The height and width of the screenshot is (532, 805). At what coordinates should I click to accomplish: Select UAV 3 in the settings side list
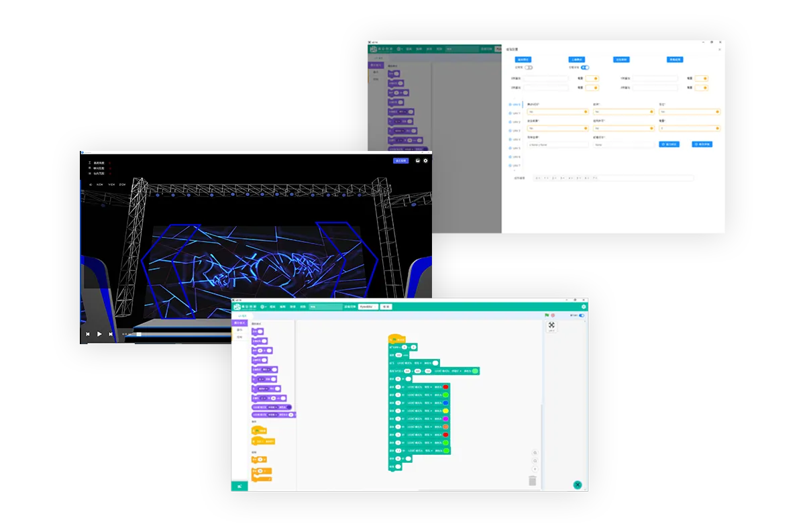[514, 131]
